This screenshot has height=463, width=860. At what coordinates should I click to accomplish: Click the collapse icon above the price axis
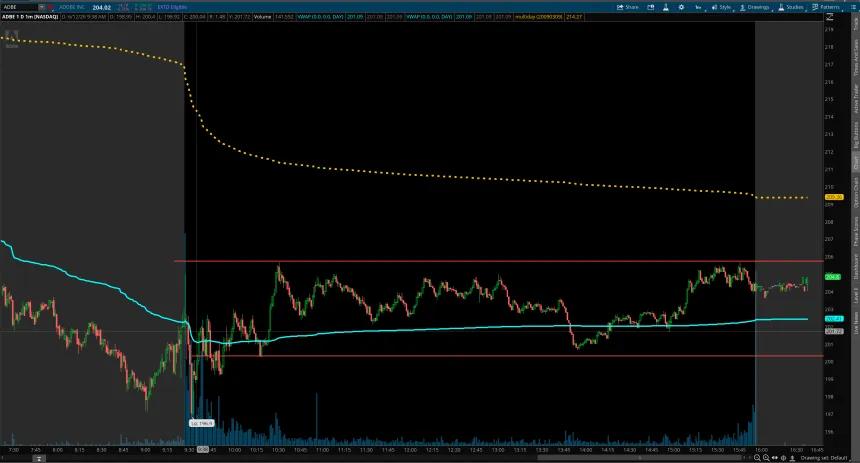coord(829,17)
